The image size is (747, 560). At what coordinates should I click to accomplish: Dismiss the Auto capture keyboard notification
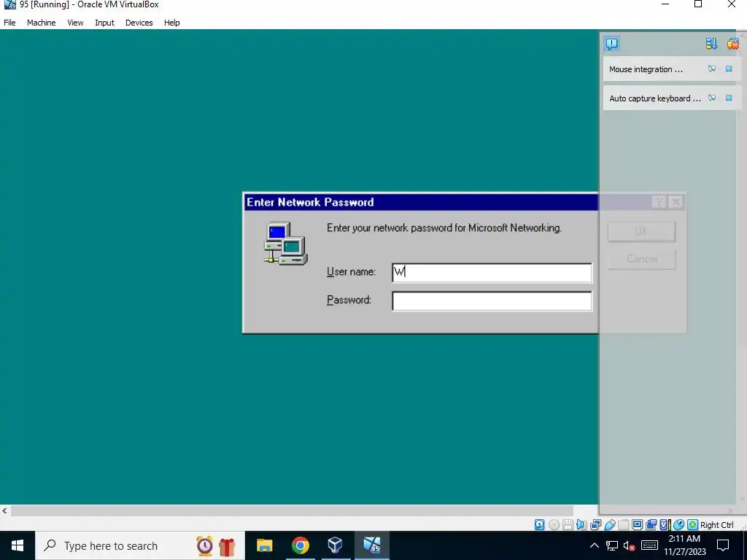[x=729, y=98]
